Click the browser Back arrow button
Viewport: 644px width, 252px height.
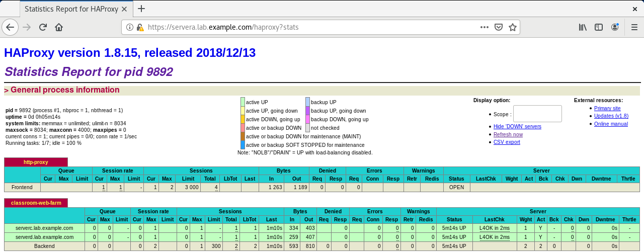click(10, 27)
